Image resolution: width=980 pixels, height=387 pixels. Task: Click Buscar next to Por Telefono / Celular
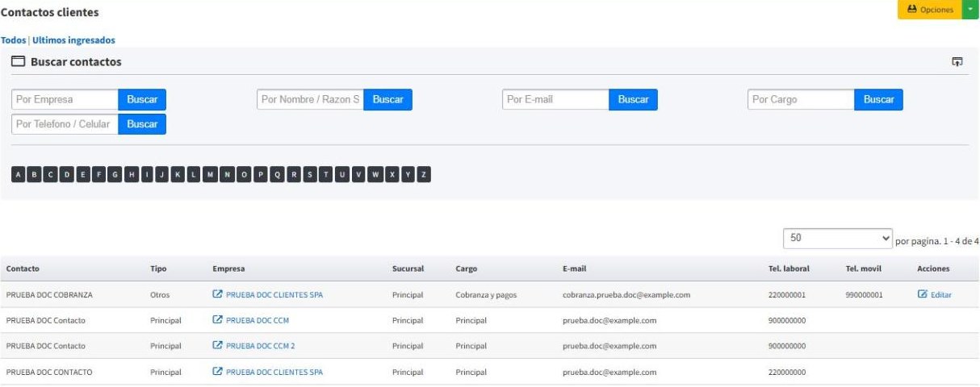[x=142, y=124]
